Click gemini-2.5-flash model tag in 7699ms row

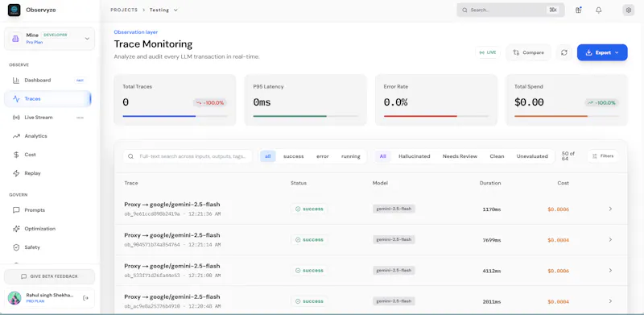[x=394, y=240]
